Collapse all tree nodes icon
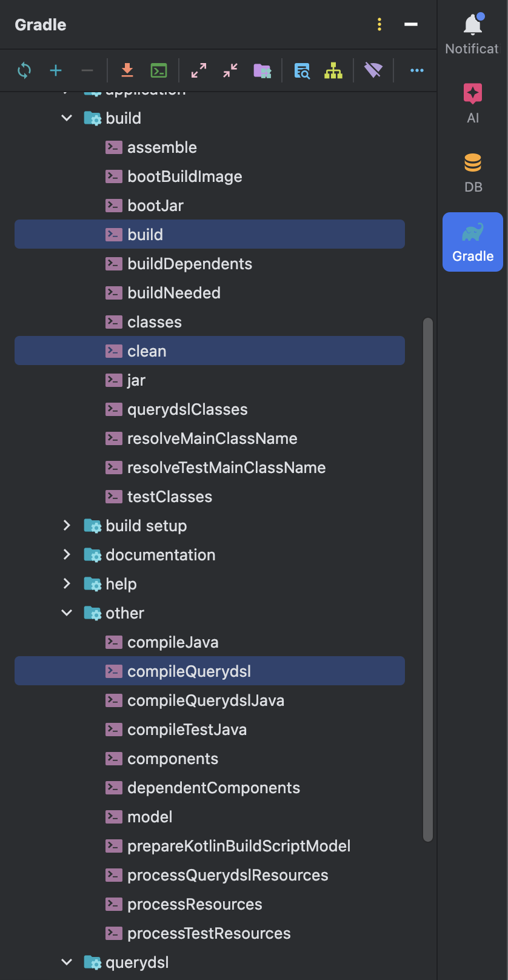Image resolution: width=508 pixels, height=980 pixels. coord(230,70)
